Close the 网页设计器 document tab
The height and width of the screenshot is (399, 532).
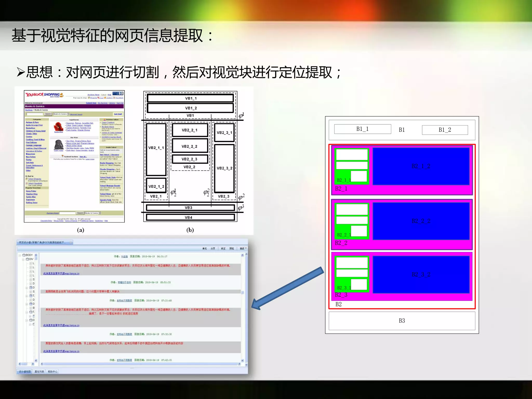click(71, 243)
